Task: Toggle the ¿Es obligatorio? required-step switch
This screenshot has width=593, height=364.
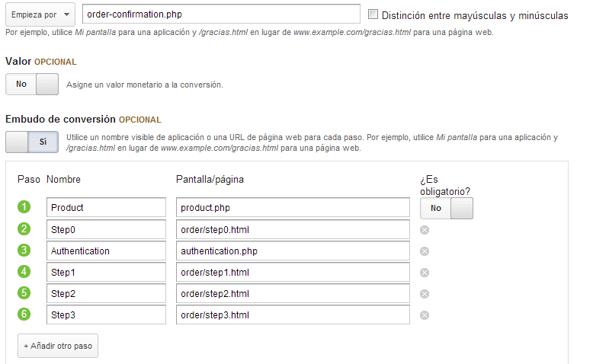Action: pos(446,208)
